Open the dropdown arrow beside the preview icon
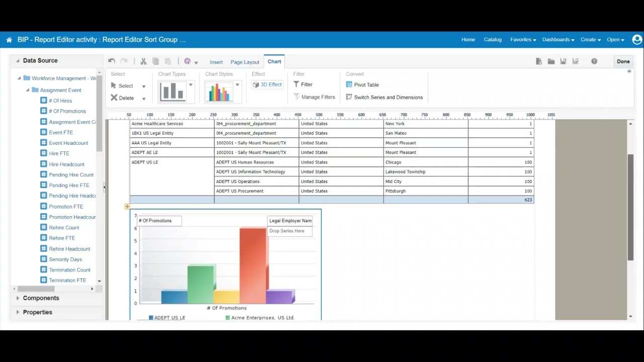The height and width of the screenshot is (362, 644). tap(196, 62)
